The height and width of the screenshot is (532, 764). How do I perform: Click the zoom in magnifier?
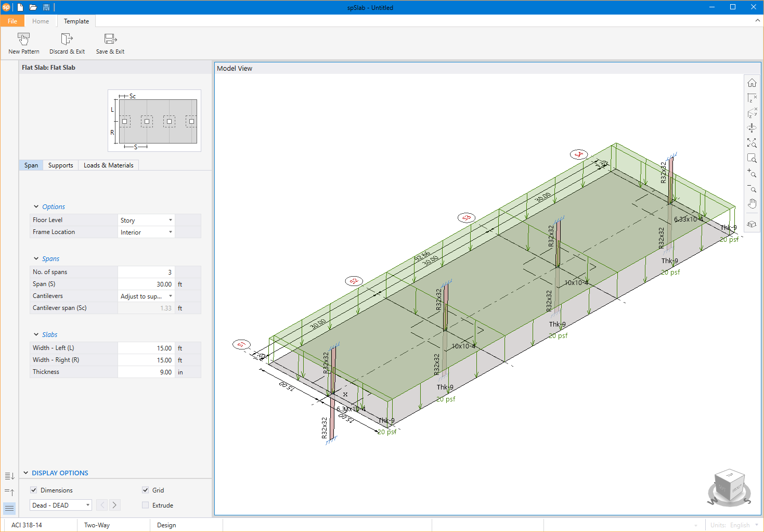(752, 173)
